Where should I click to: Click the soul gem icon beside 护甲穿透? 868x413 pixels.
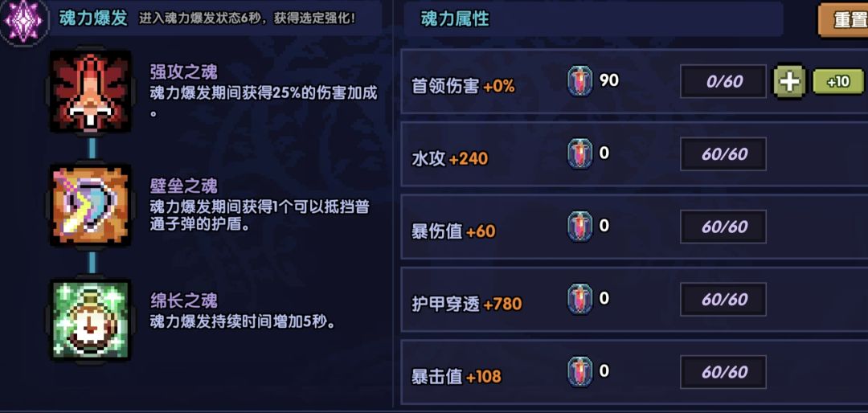[x=579, y=299]
